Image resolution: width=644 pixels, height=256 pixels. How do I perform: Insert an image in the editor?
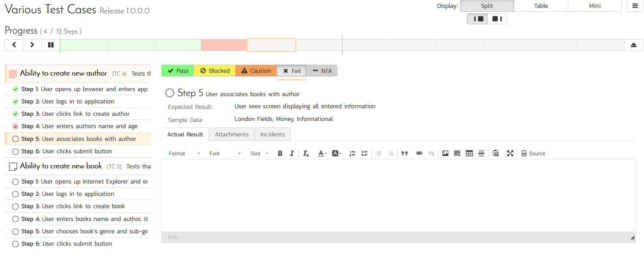[445, 154]
